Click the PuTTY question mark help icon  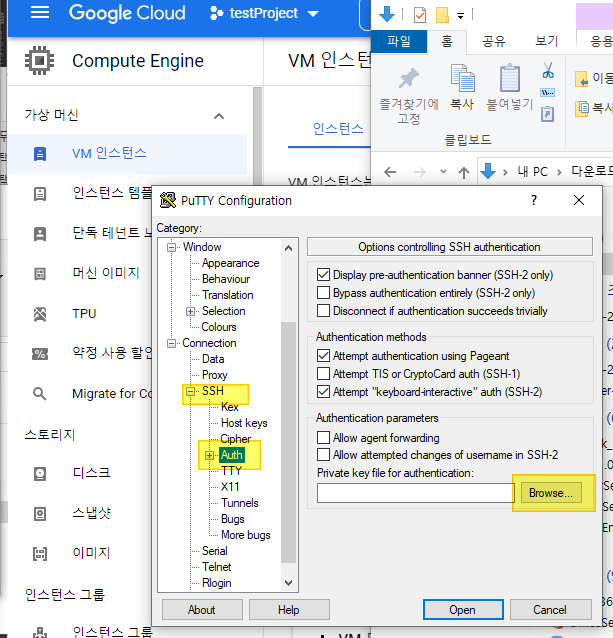click(534, 200)
